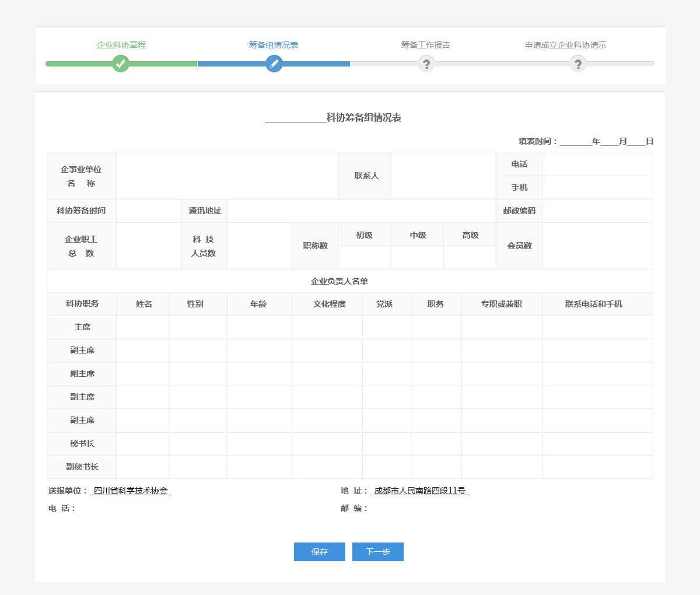Select the 筹备组情况表 step label

tap(274, 45)
